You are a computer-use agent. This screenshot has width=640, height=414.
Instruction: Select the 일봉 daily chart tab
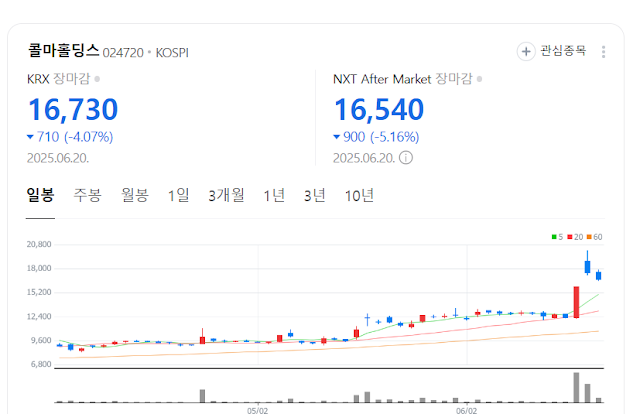click(40, 195)
